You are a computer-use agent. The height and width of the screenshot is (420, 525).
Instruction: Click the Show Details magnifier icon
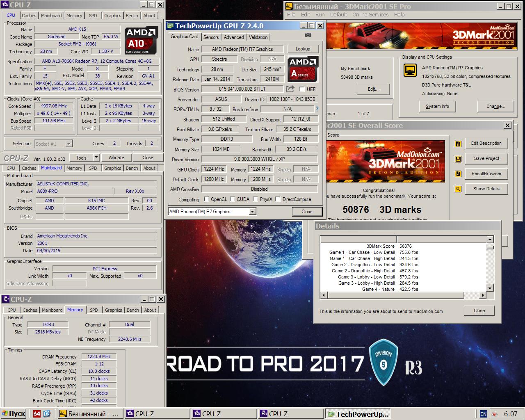(x=458, y=189)
